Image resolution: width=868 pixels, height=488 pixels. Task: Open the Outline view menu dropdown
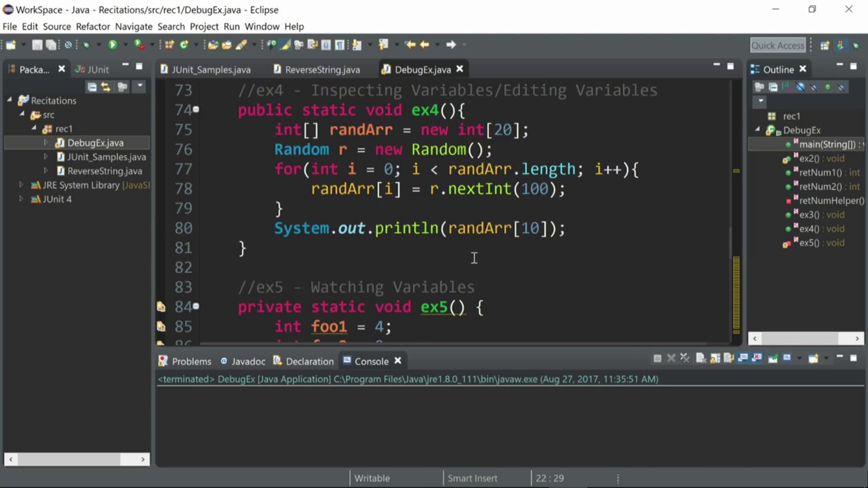pos(761,101)
